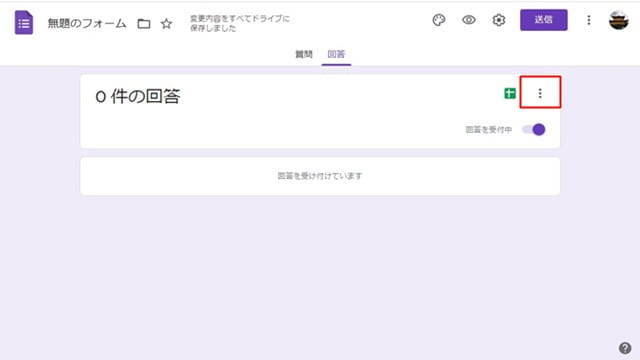Toggle the 回答を受付中 switch
This screenshot has height=360, width=640.
(534, 129)
